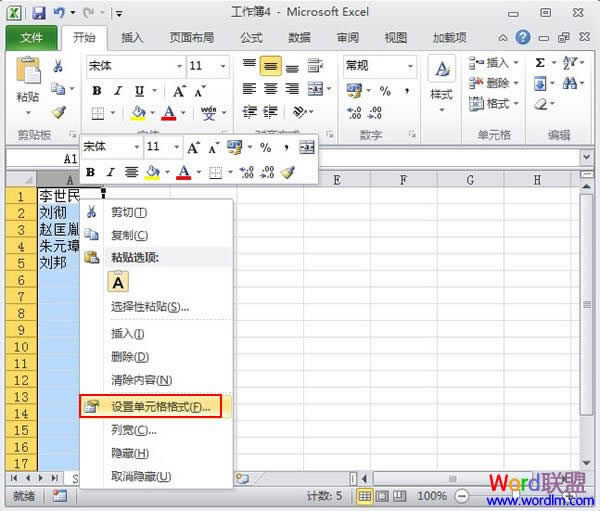The height and width of the screenshot is (511, 600).
Task: Click the Paste clipboard icon in ribbon
Action: point(28,70)
